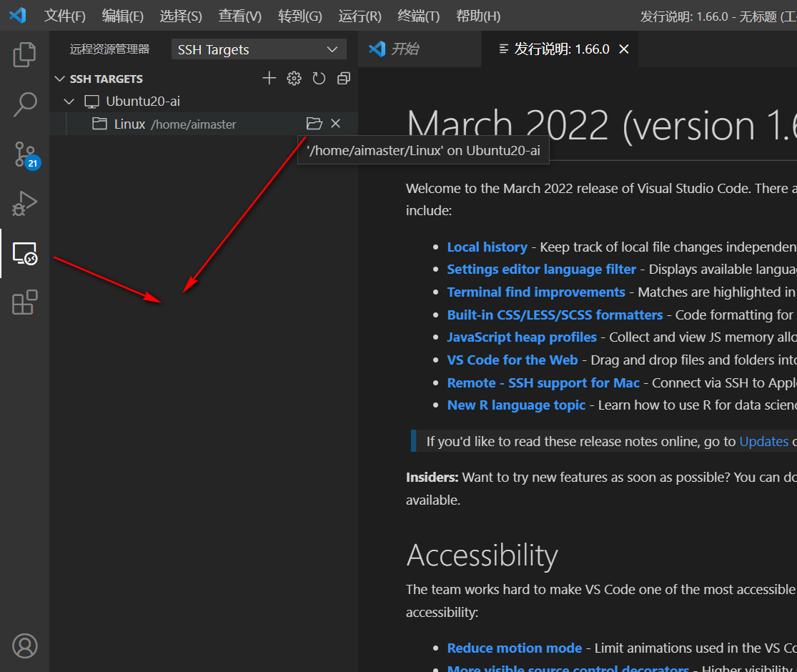Click the March 2022 version heading
The image size is (797, 672).
[x=601, y=126]
